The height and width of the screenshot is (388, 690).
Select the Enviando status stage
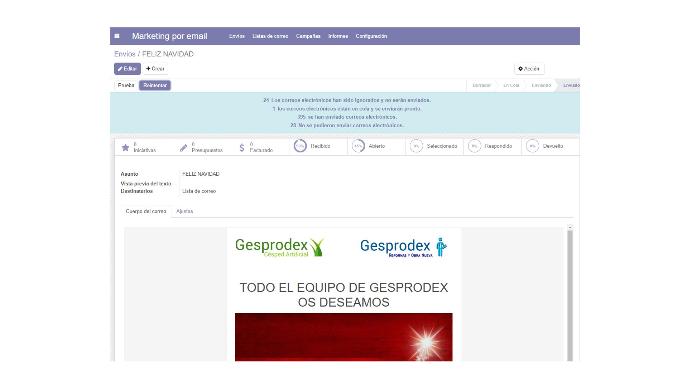pyautogui.click(x=541, y=85)
